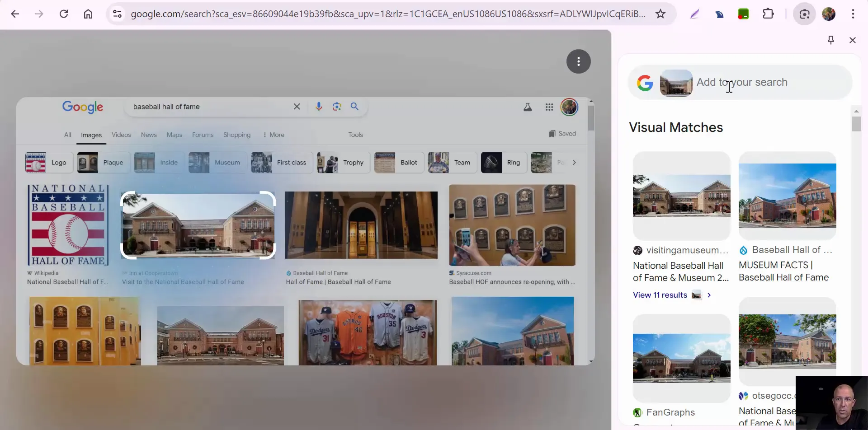Image resolution: width=868 pixels, height=430 pixels.
Task: Filter images by Inside chip
Action: pyautogui.click(x=159, y=163)
